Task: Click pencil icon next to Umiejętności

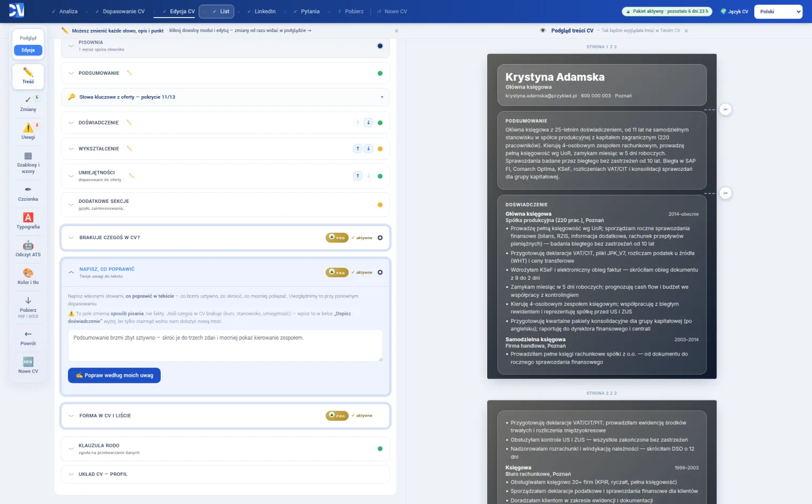Action: point(131,176)
